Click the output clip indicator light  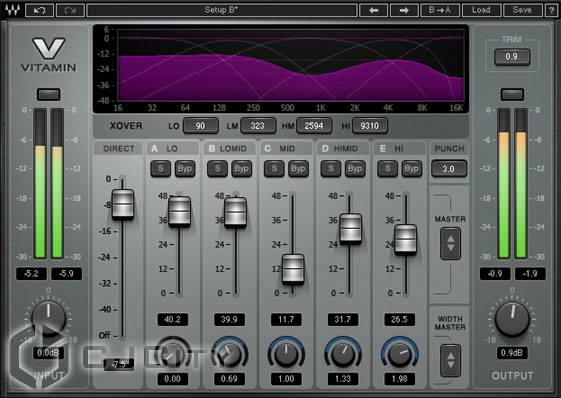click(x=512, y=94)
